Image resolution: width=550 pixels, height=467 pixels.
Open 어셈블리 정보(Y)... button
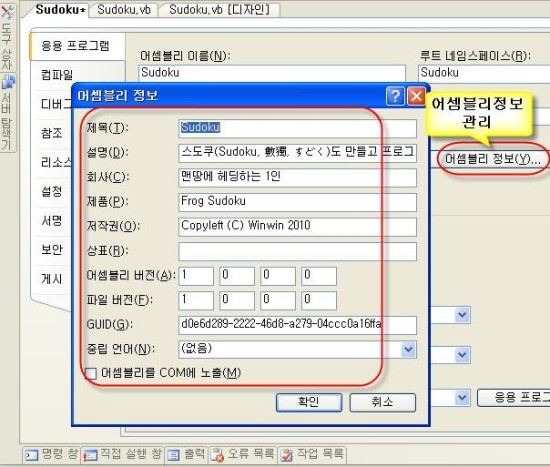tap(492, 159)
